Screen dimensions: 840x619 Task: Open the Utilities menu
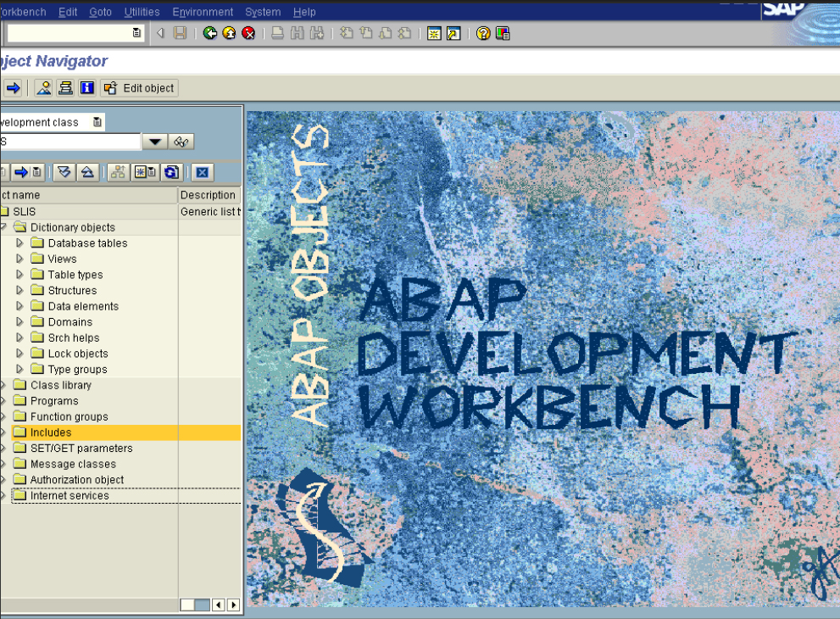(x=142, y=12)
